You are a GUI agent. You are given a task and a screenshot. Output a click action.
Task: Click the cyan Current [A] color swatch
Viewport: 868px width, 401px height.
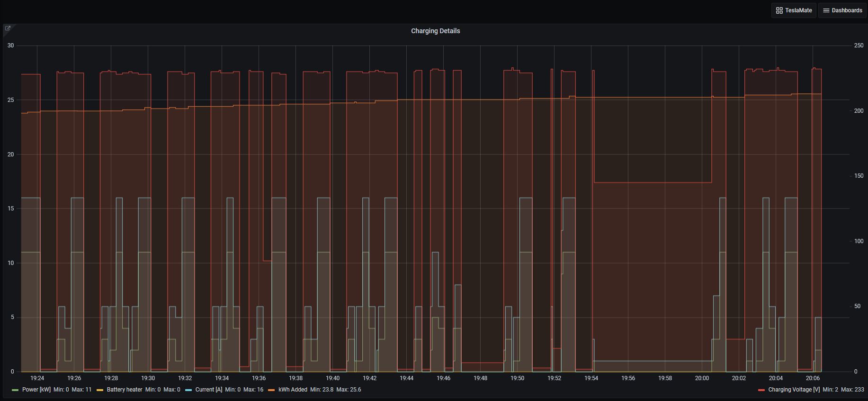[x=188, y=390]
